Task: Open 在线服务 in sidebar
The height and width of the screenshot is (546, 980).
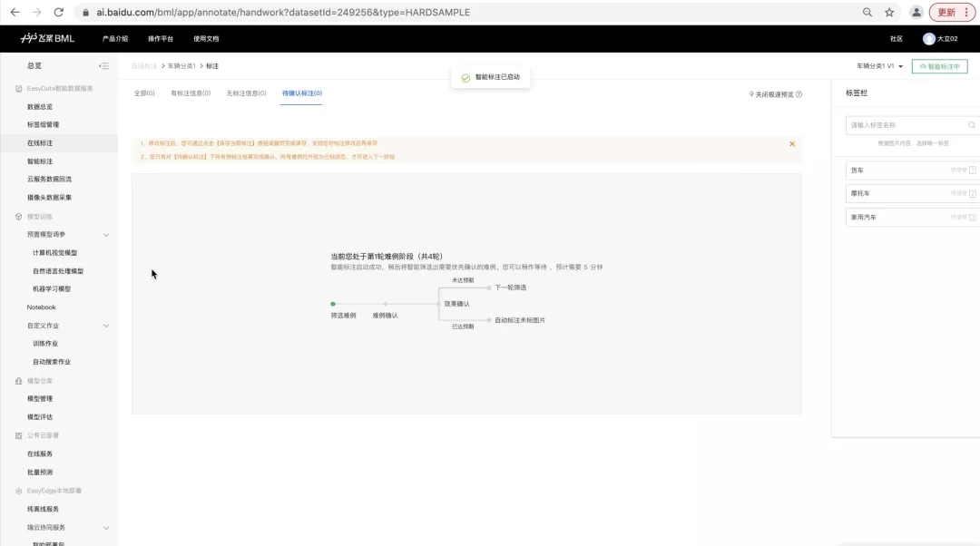Action: 40,454
